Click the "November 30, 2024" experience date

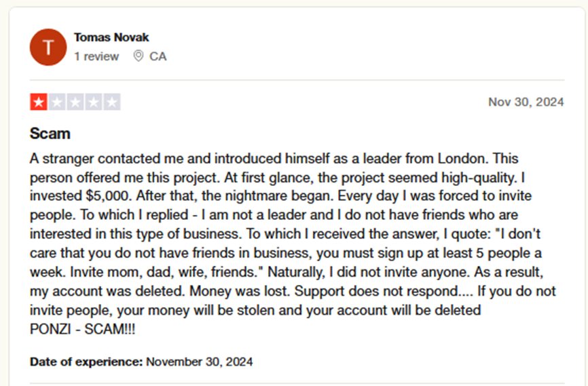[200, 362]
